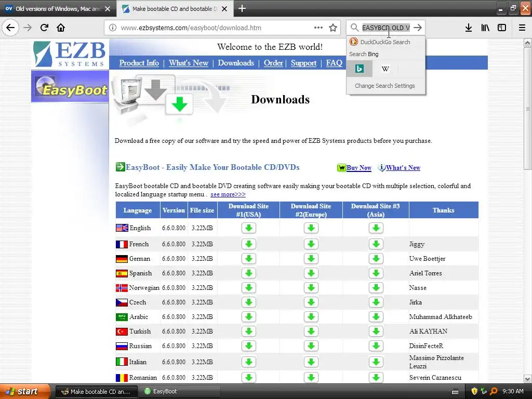Open the Windows start button

click(x=25, y=392)
